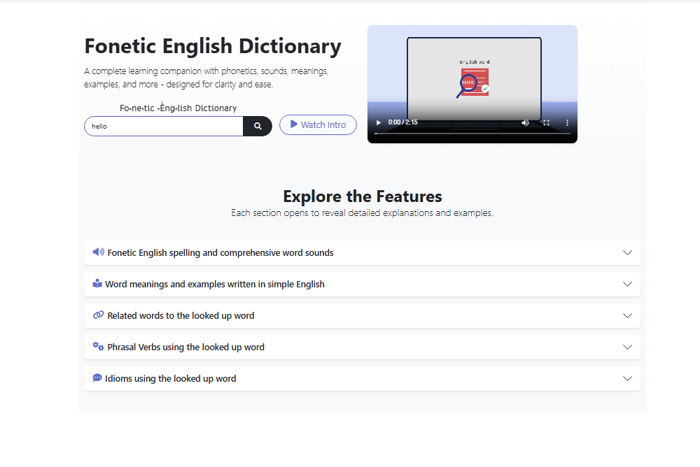
Task: Mute the video with speaker icon
Action: pos(525,122)
